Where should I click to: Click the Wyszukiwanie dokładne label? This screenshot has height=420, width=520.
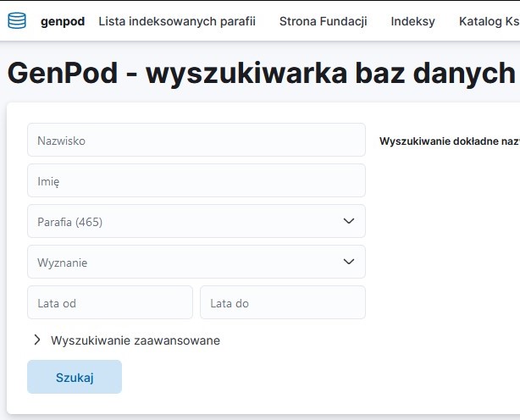449,141
